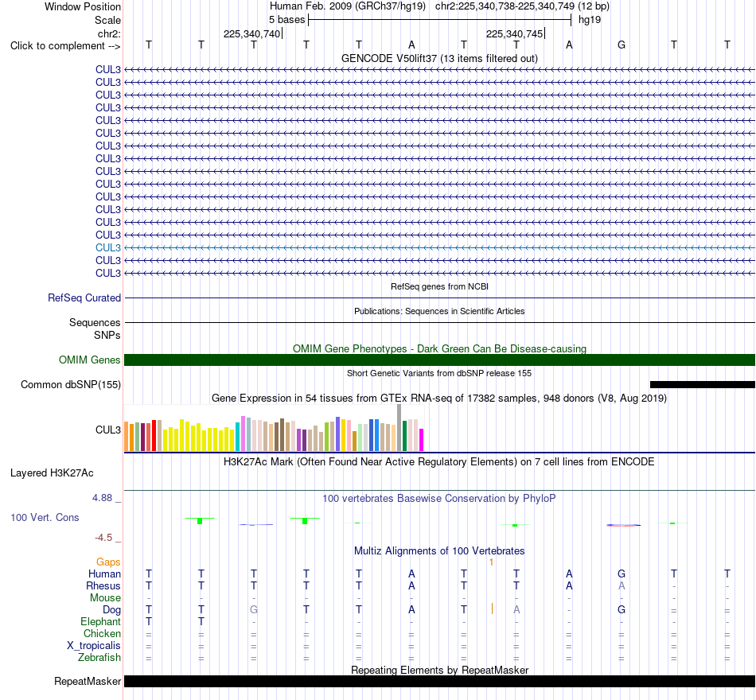756x700 pixels.
Task: Open the OMIM Gene Phenotypes track title
Action: pos(439,348)
